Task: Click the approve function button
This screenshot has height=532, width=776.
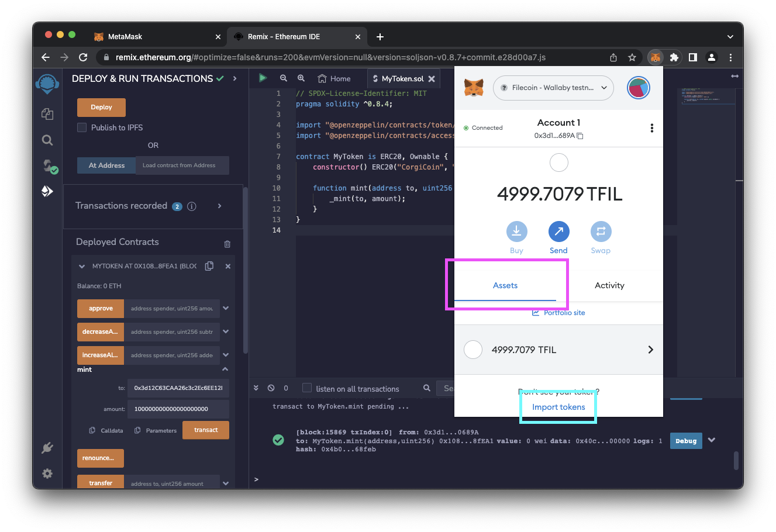Action: coord(101,308)
